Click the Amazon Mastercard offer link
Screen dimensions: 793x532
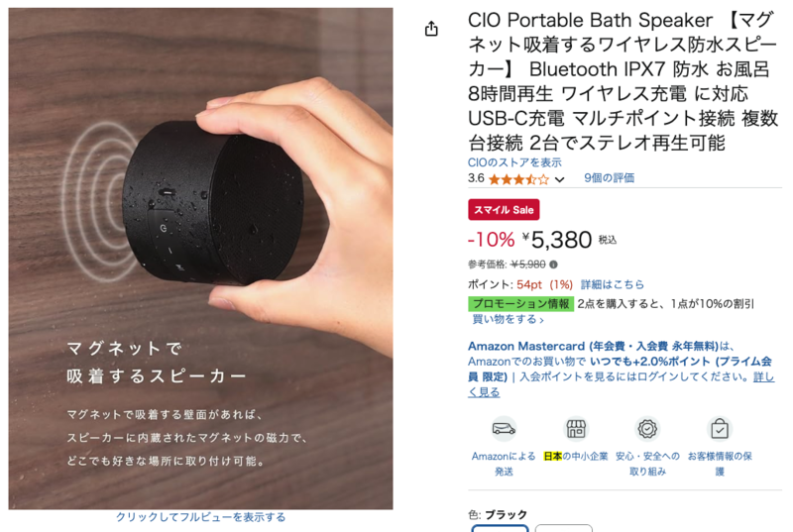593,346
